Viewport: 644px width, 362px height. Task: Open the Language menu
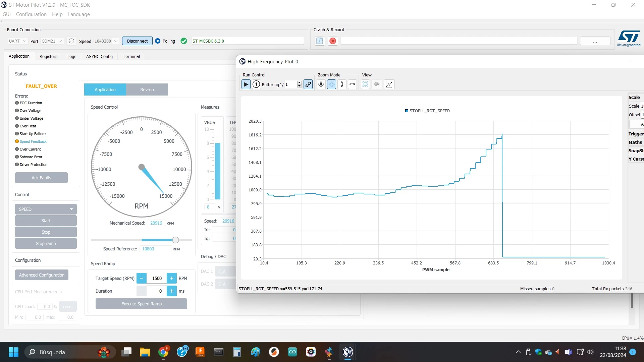coord(79,14)
